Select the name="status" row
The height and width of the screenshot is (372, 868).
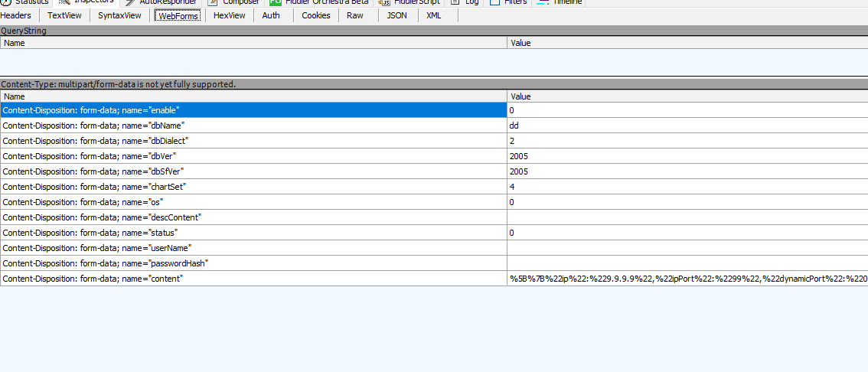coord(253,233)
